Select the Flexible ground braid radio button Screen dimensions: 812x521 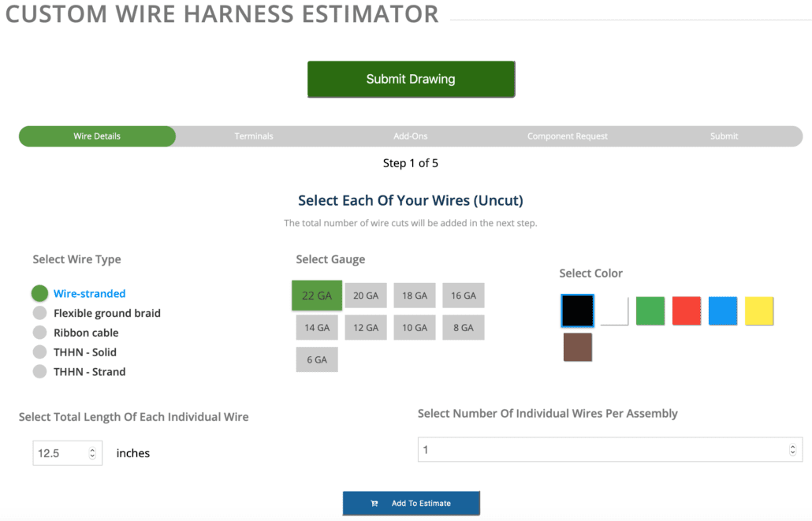tap(40, 313)
